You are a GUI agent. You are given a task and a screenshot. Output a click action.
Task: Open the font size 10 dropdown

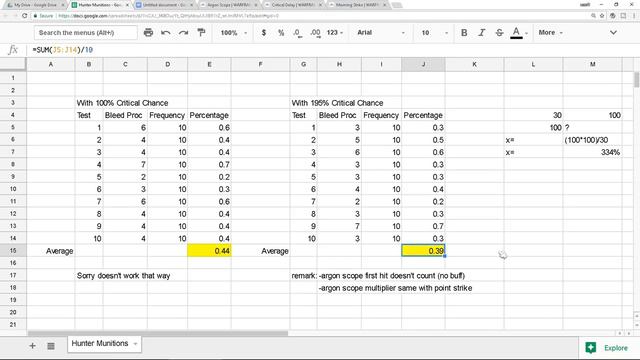click(434, 33)
